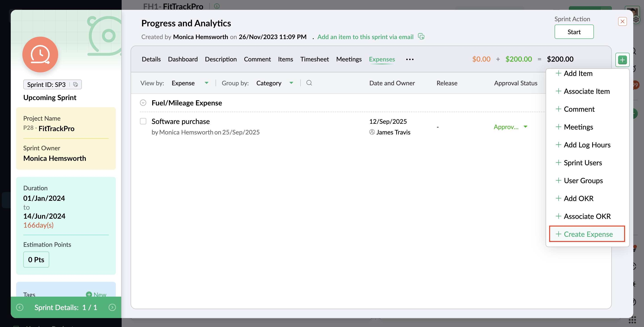Switch to the Details tab

coord(151,59)
